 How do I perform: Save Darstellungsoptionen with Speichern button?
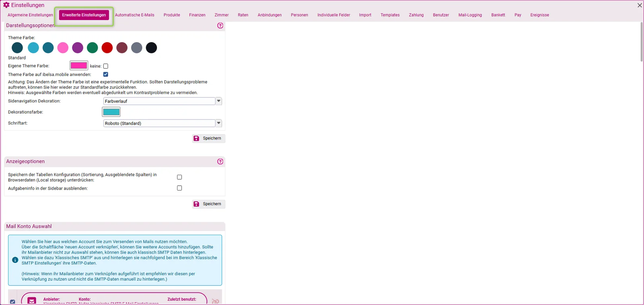click(x=208, y=138)
